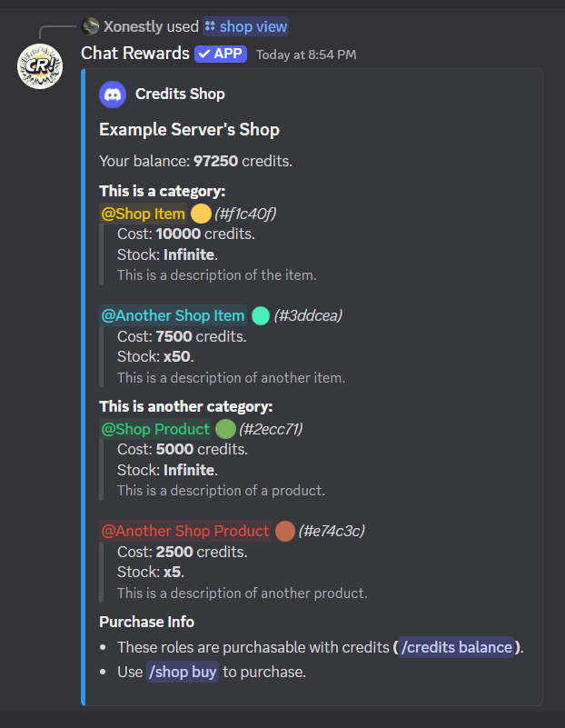This screenshot has height=728, width=565.
Task: Click the verified checkmark in the APP badge
Action: pyautogui.click(x=203, y=54)
